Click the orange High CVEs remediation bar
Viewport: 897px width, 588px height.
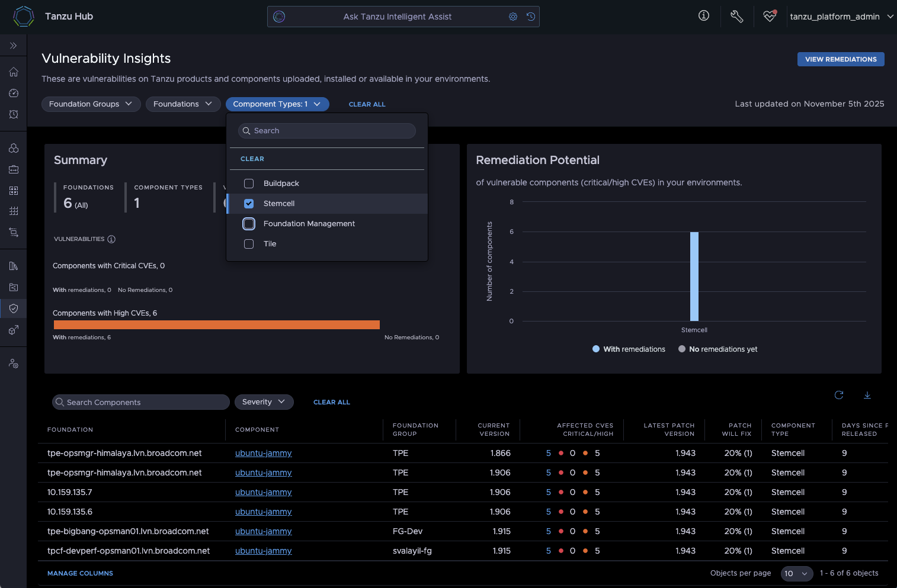point(217,324)
